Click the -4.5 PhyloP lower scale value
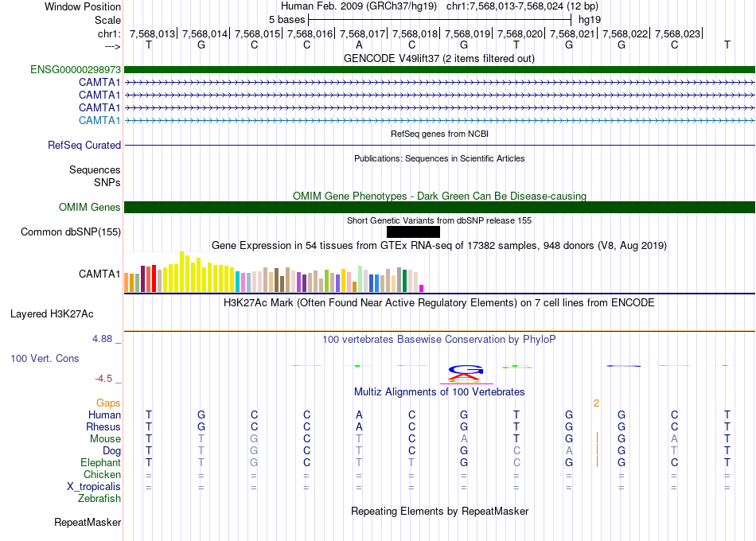The image size is (756, 541). [x=103, y=379]
